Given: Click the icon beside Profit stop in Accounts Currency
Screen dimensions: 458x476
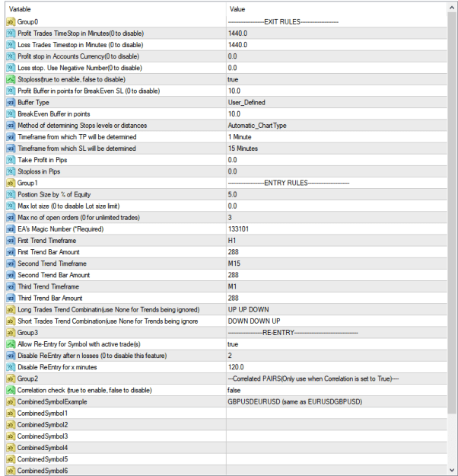Looking at the screenshot, I should (x=11, y=56).
